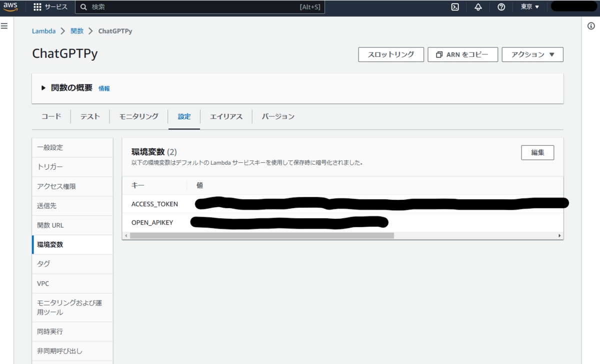Image resolution: width=600 pixels, height=364 pixels.
Task: Launch CloudShell from the top bar
Action: [x=454, y=6]
